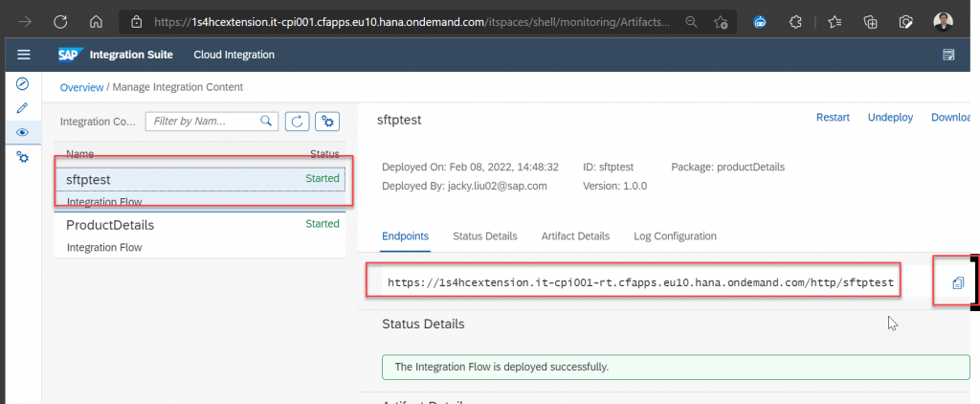This screenshot has width=980, height=404.
Task: Open the notifications icon in SAP header
Action: (x=948, y=55)
